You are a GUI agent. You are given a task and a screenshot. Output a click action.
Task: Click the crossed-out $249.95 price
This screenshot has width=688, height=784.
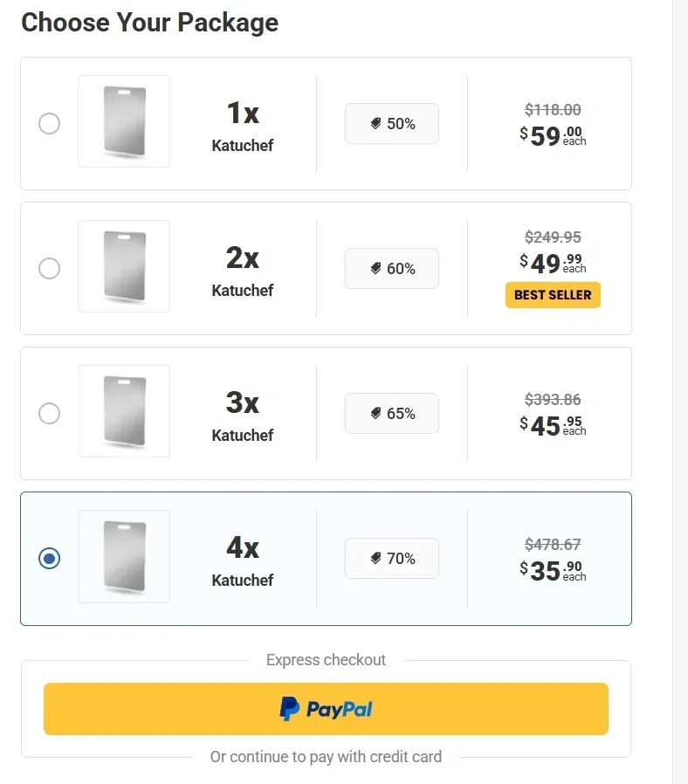[554, 237]
